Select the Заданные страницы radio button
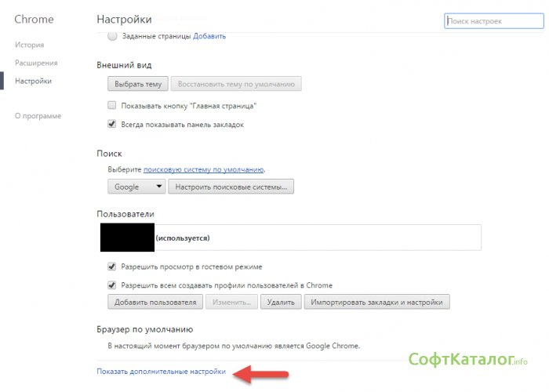 pyautogui.click(x=112, y=36)
